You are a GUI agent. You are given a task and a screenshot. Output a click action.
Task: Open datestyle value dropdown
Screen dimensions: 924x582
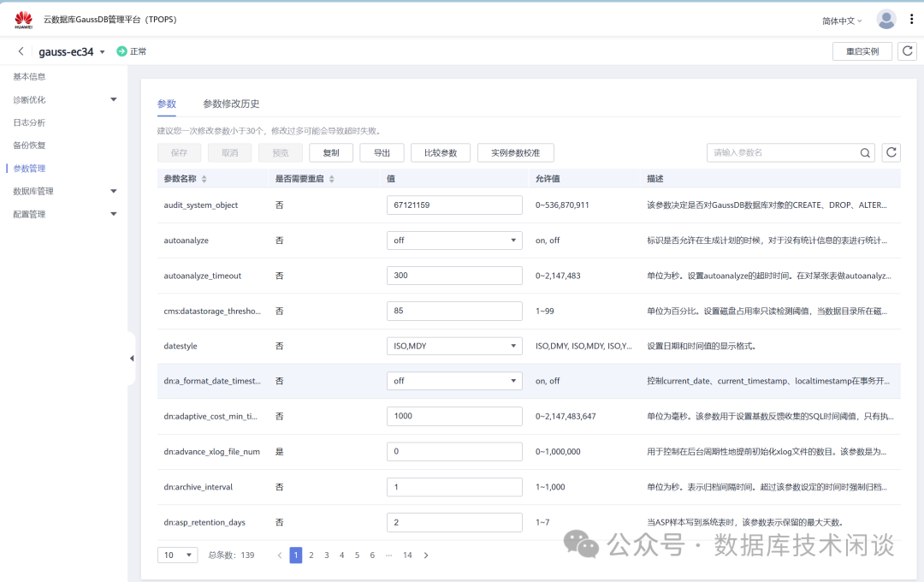(x=454, y=346)
